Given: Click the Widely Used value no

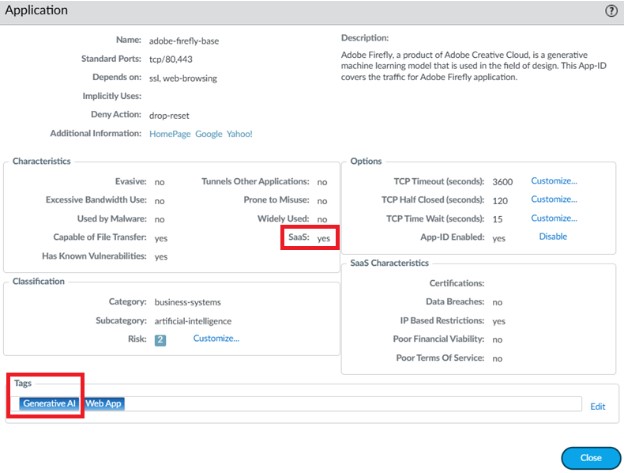Looking at the screenshot, I should point(322,219).
